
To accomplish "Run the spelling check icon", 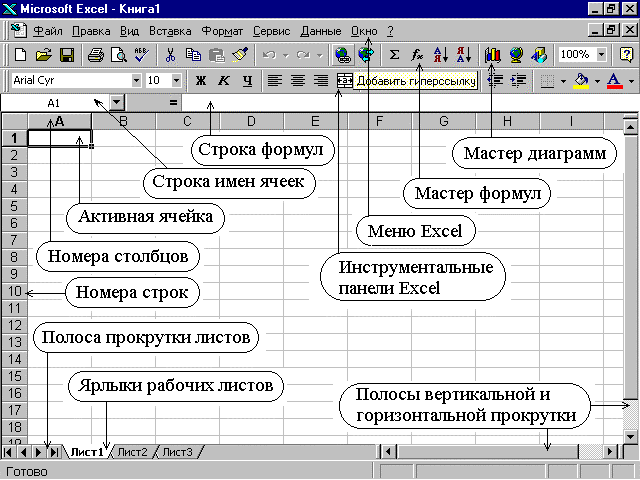I will (142, 55).
